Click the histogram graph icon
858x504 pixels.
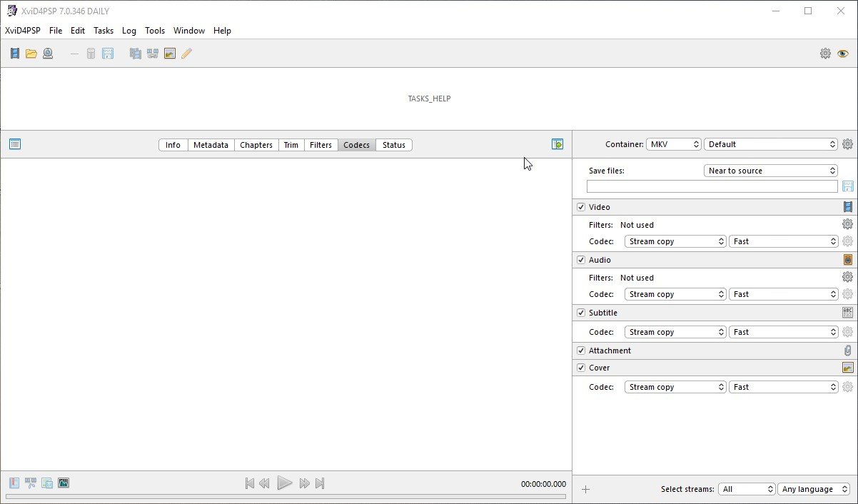[x=64, y=483]
